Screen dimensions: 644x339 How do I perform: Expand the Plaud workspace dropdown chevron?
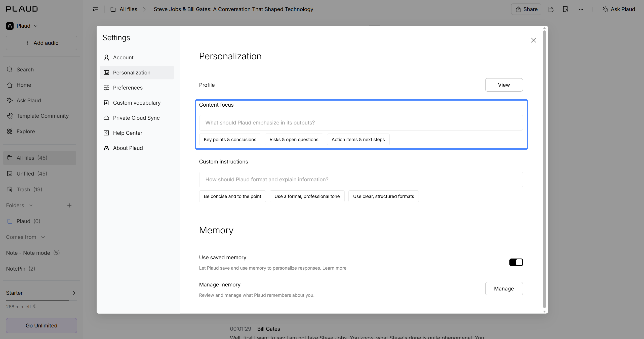[36, 26]
